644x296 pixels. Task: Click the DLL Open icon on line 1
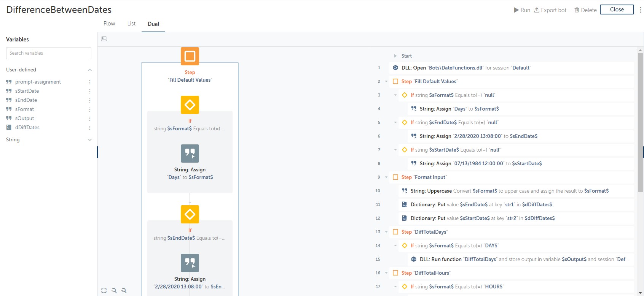395,68
